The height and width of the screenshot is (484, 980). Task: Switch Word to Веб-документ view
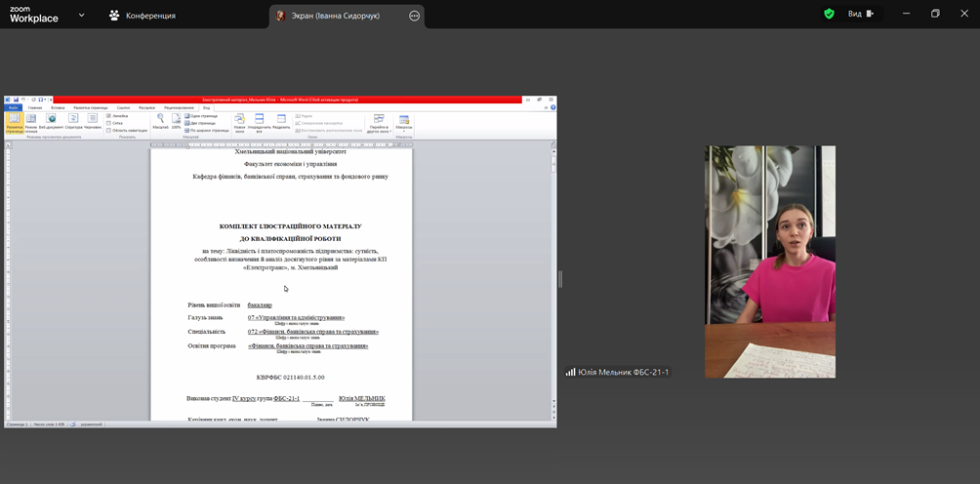coord(52,121)
